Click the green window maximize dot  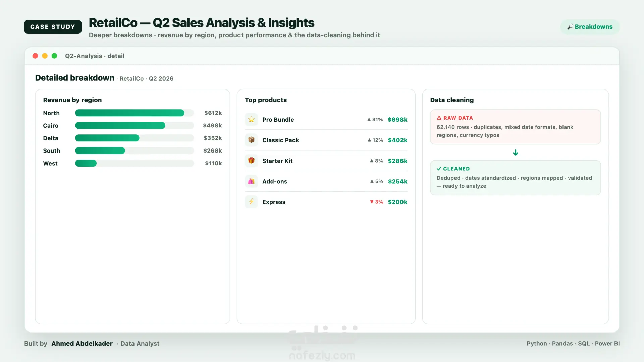tap(54, 56)
